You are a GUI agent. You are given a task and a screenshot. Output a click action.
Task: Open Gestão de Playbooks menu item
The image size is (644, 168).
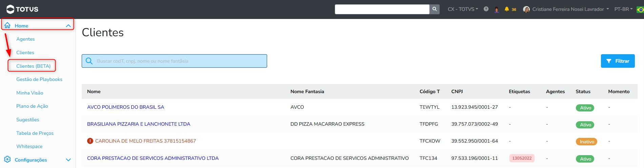pos(39,79)
